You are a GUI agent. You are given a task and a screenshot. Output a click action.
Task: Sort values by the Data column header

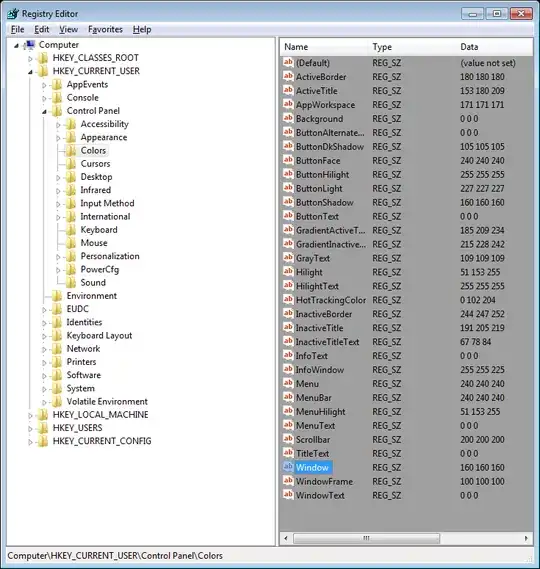pos(495,47)
